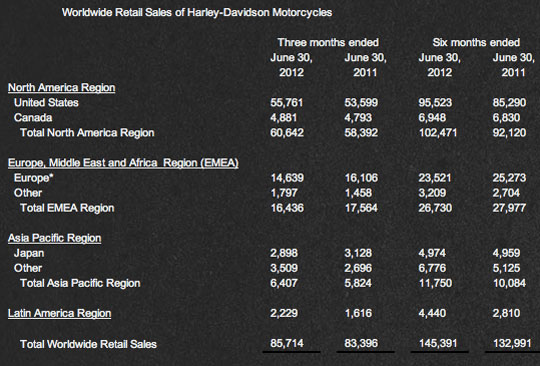Image resolution: width=540 pixels, height=366 pixels.
Task: Click the Asia Pacific Region heading
Action: tap(54, 238)
